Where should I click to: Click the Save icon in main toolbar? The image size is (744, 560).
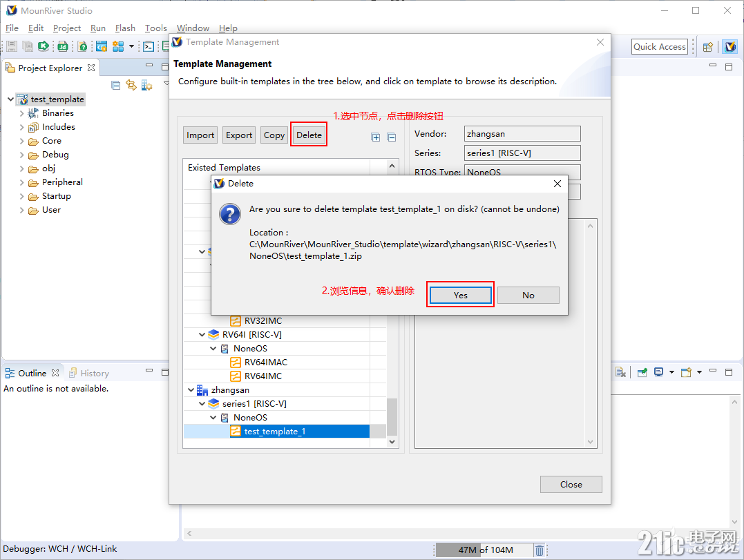pyautogui.click(x=12, y=46)
